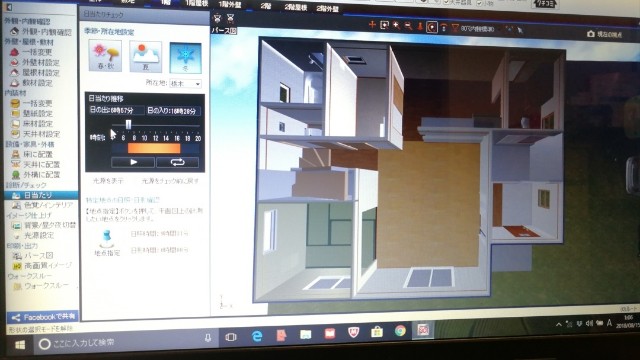Viewport: 640px width, 360px height.
Task: Click the orange crosshair move-view icon
Action: click(372, 25)
